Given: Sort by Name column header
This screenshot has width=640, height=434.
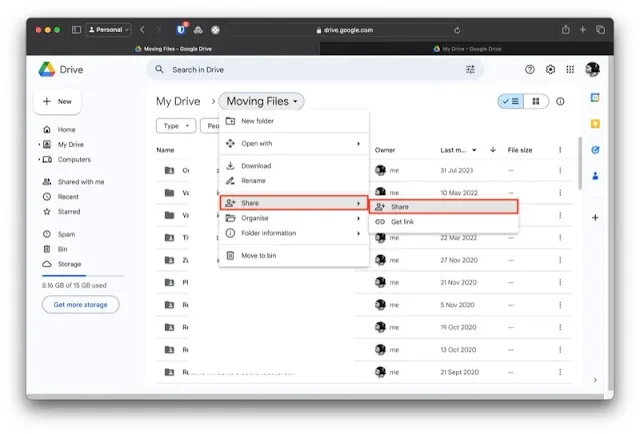Looking at the screenshot, I should 165,150.
